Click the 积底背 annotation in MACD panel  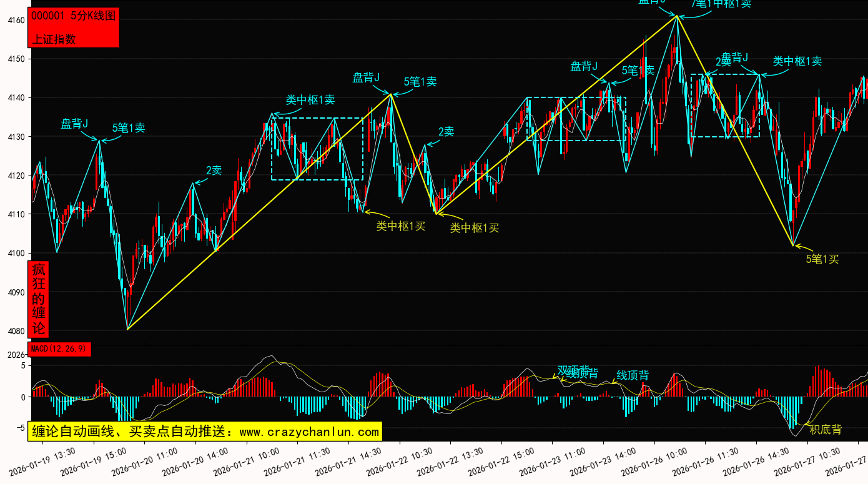pyautogui.click(x=826, y=430)
